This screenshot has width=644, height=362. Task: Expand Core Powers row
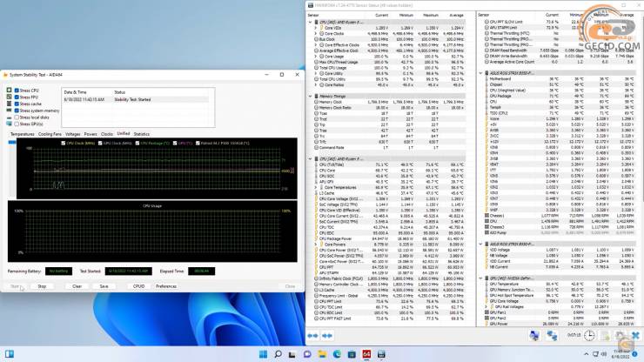315,245
